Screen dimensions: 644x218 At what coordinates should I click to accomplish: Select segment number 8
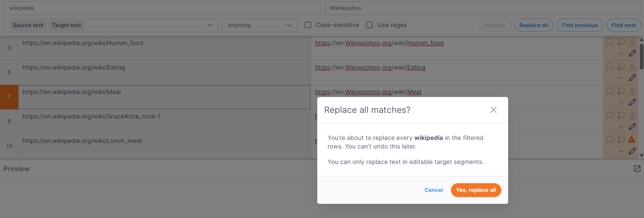pos(9,121)
